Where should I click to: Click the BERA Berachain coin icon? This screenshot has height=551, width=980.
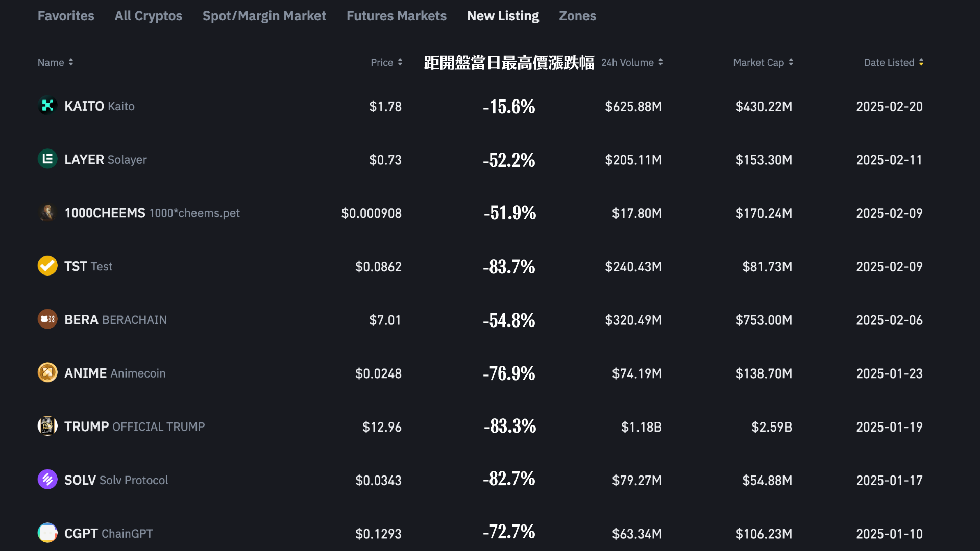(x=47, y=319)
